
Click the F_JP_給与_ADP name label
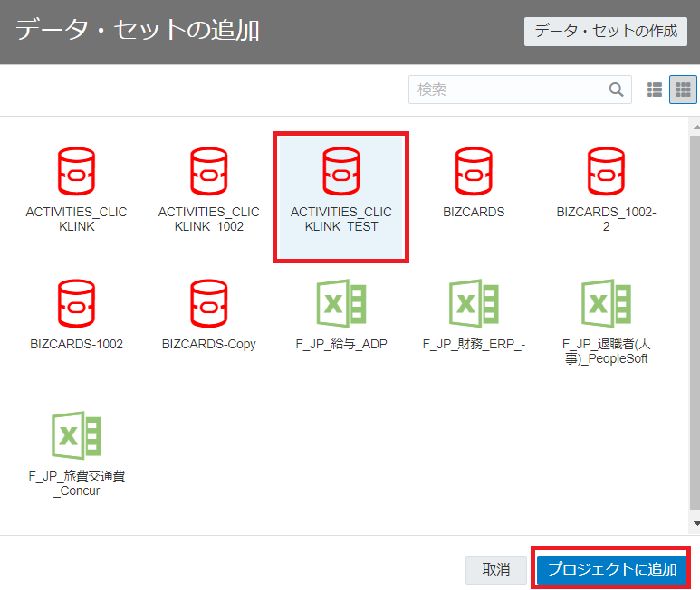click(341, 344)
